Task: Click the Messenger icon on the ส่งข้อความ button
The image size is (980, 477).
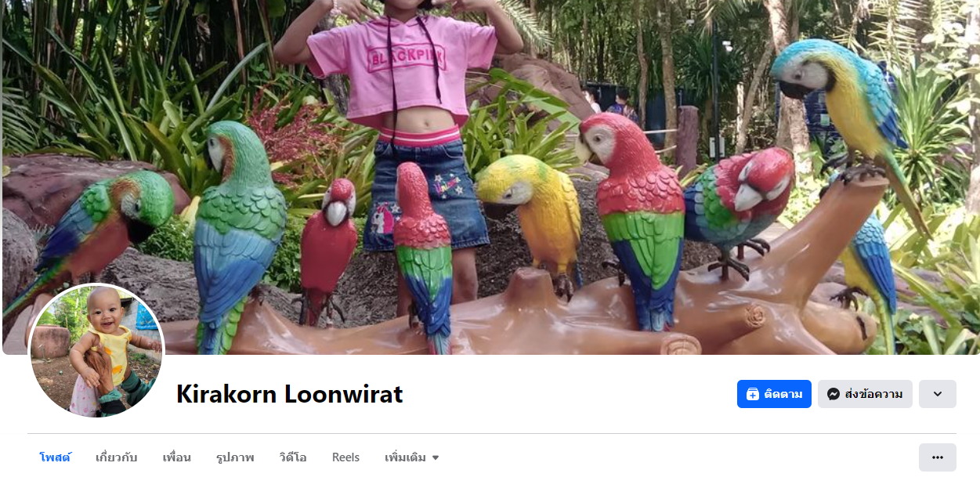Action: (834, 394)
